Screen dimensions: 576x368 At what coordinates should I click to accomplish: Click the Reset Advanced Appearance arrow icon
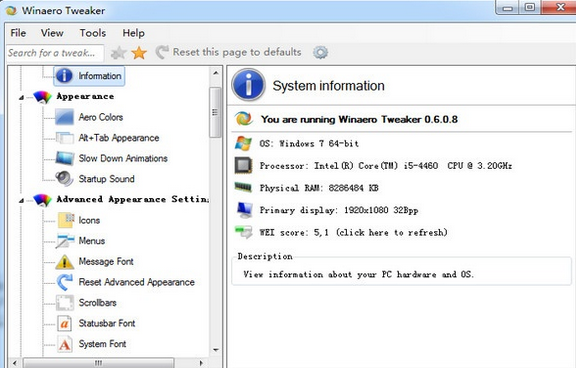[65, 282]
